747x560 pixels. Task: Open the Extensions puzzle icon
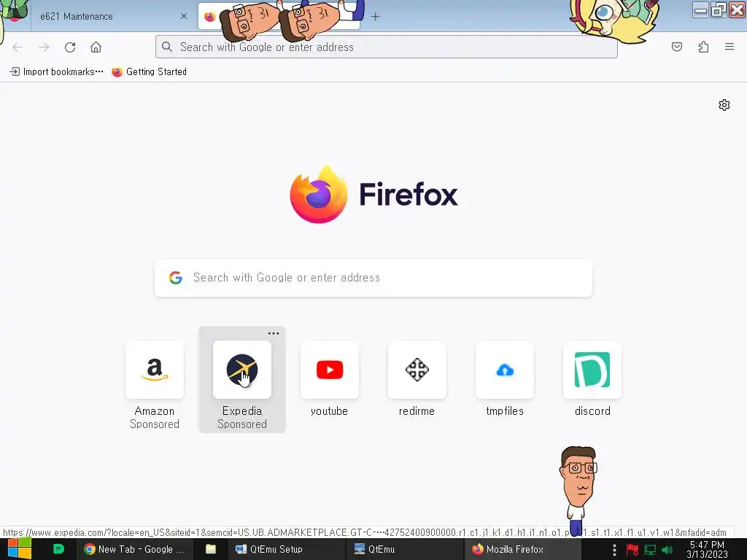pos(703,47)
